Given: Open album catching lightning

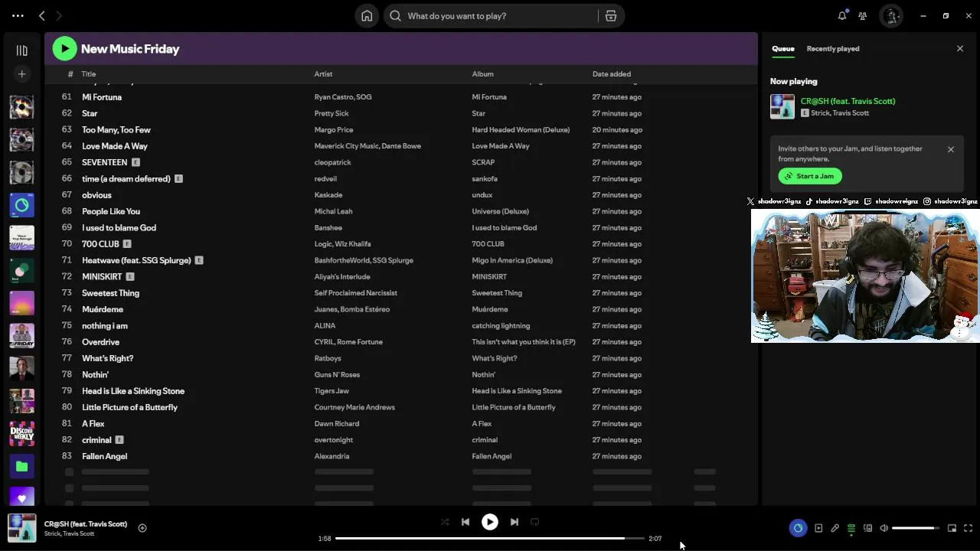Looking at the screenshot, I should click(501, 326).
